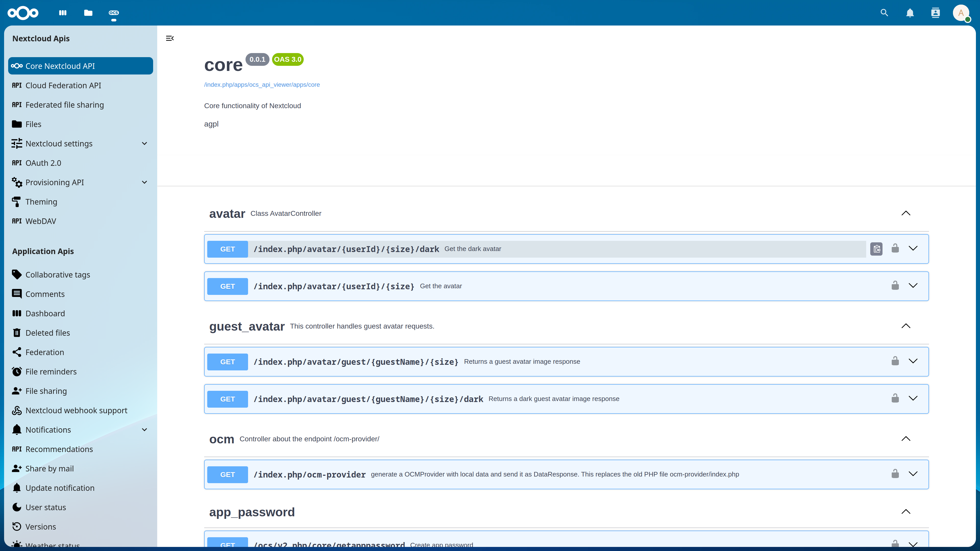Screen dimensions: 980x551
Task: Collapse the avatar section
Action: pos(906,213)
